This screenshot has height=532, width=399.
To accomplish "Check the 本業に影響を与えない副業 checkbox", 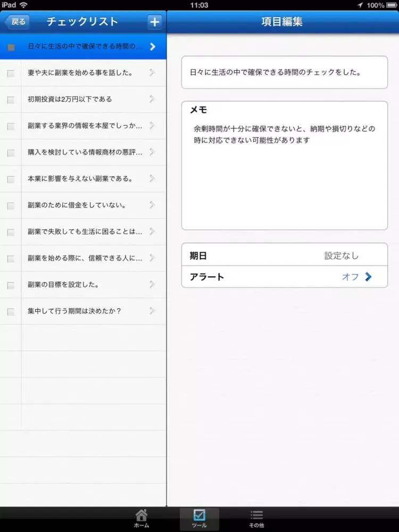I will pos(11,179).
